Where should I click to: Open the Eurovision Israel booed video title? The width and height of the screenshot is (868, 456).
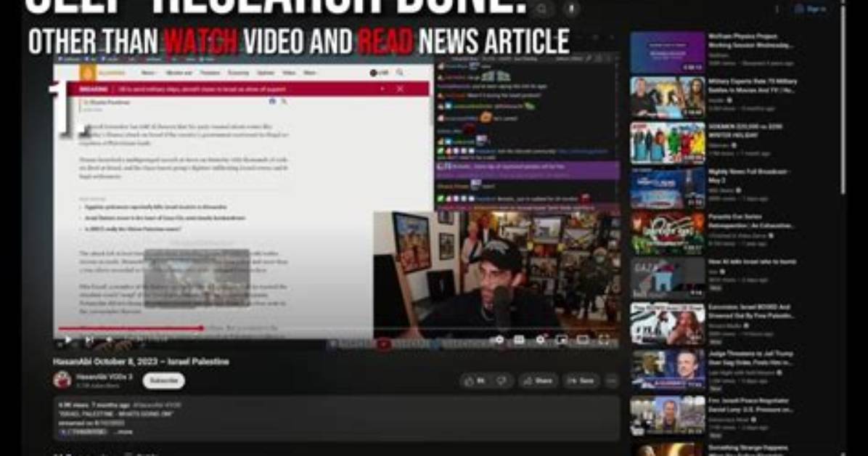click(751, 312)
